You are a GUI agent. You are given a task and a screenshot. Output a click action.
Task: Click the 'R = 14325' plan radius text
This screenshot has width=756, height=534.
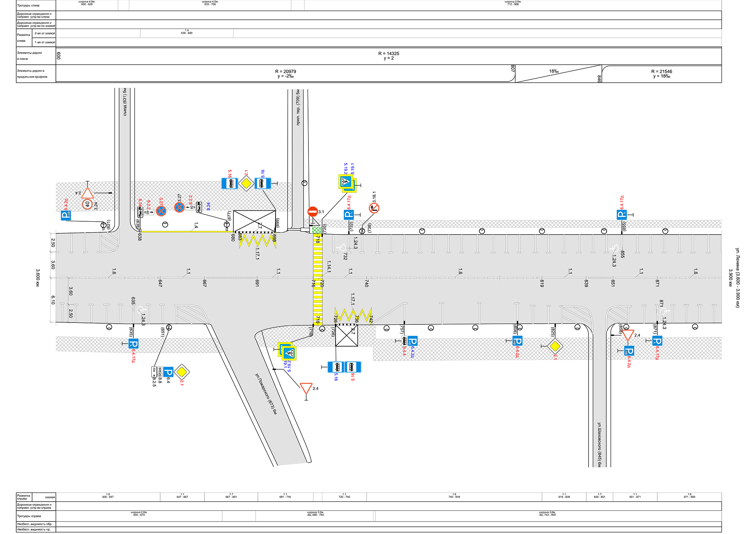click(389, 54)
